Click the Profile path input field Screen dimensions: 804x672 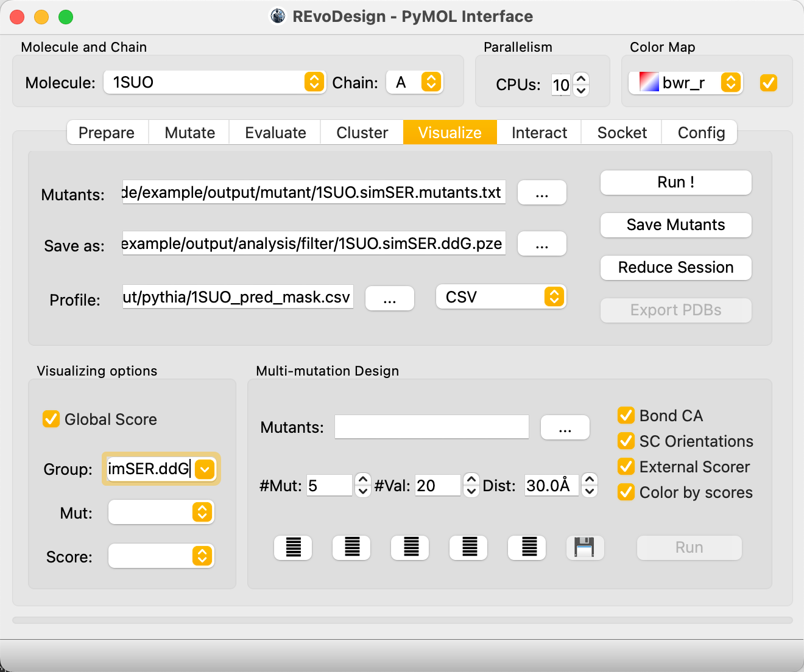[x=238, y=296]
